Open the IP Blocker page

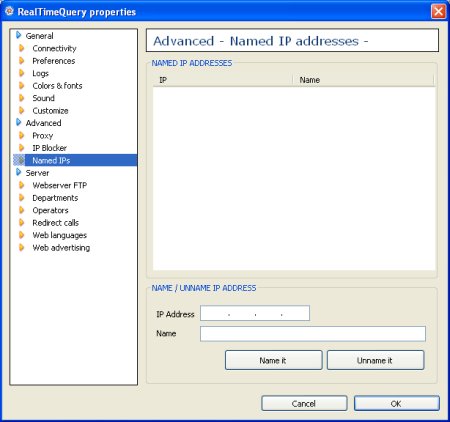(x=49, y=148)
